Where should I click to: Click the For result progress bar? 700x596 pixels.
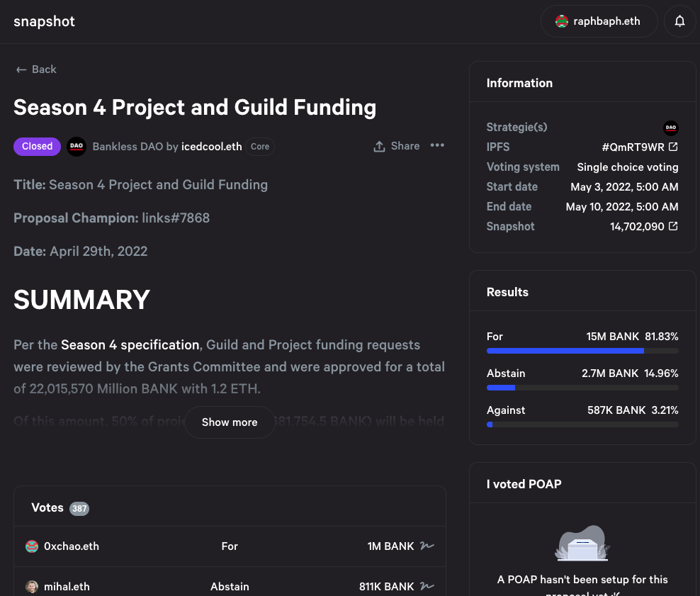coord(582,351)
